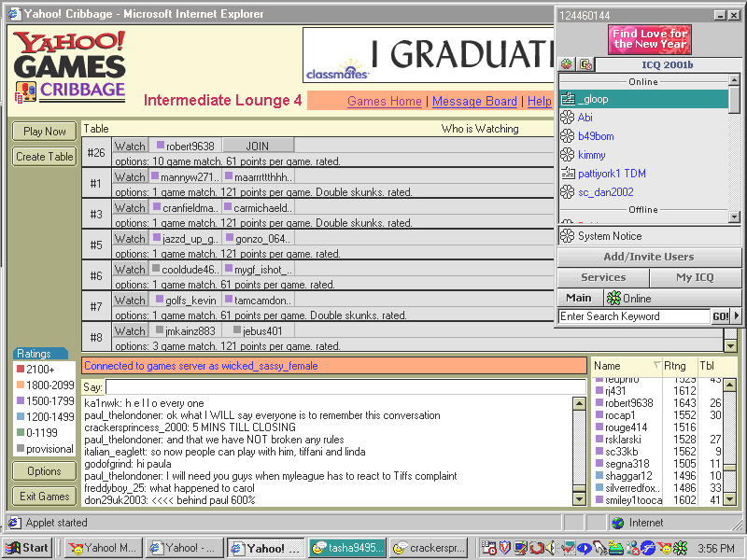Click the second small icon beside ICQ 2001b
This screenshot has width=747, height=560.
point(585,64)
